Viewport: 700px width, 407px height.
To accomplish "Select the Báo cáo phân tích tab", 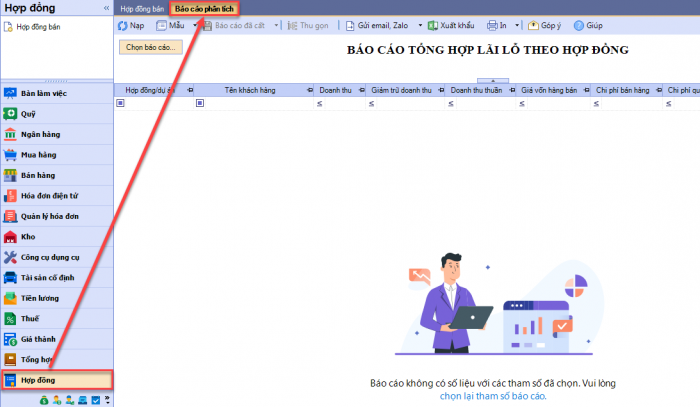I will [x=204, y=8].
